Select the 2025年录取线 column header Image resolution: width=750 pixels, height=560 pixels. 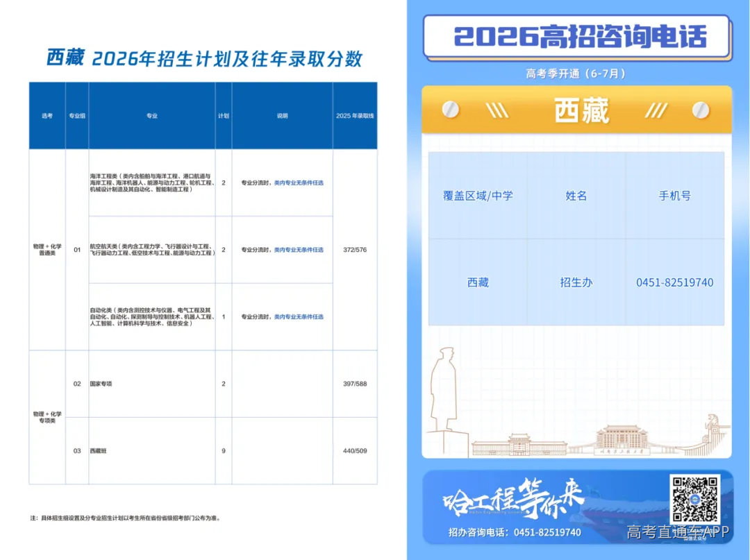355,116
